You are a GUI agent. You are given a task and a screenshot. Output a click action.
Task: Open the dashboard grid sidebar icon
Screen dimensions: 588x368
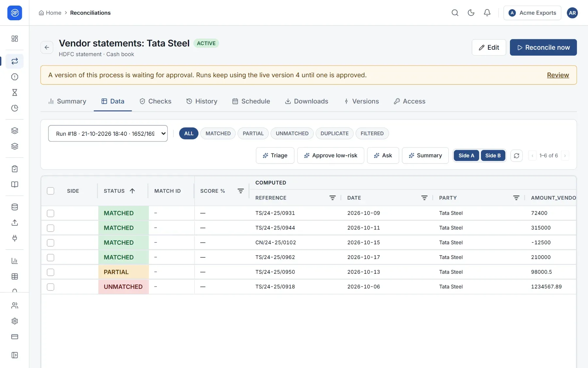(15, 39)
